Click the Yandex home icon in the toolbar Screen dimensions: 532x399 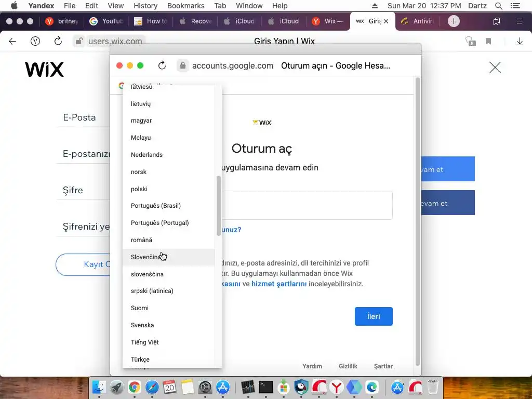pyautogui.click(x=35, y=42)
